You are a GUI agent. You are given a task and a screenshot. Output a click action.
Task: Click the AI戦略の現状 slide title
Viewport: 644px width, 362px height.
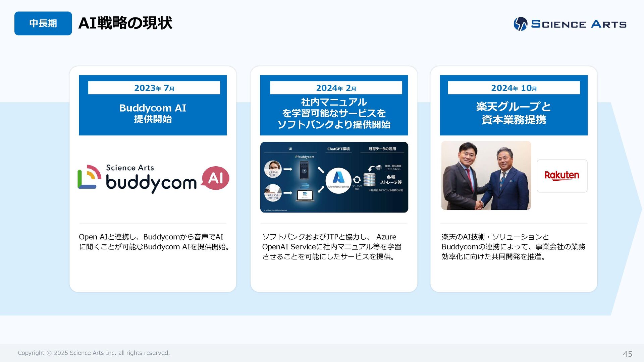click(x=125, y=23)
